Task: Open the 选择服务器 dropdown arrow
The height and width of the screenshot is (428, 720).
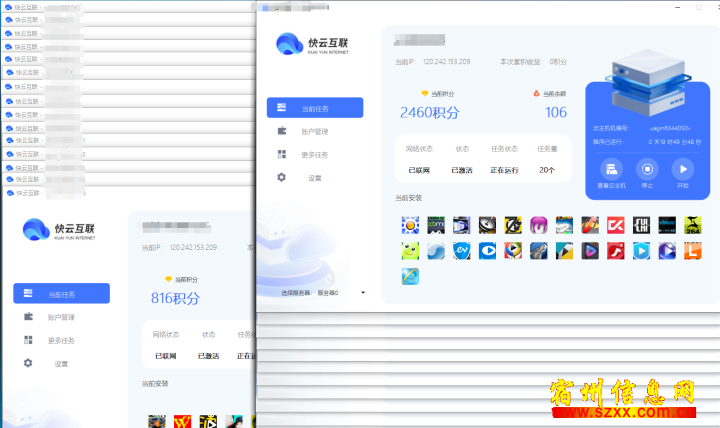Action: [x=363, y=293]
